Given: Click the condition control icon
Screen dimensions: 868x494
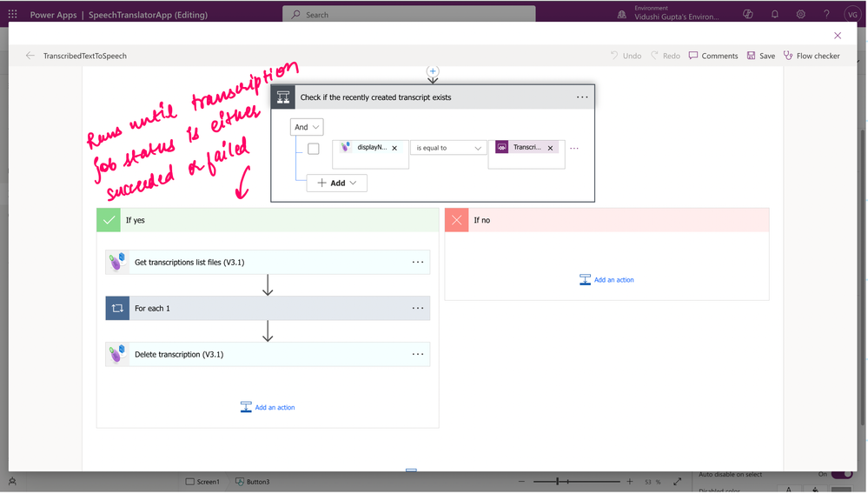Looking at the screenshot, I should [x=283, y=97].
